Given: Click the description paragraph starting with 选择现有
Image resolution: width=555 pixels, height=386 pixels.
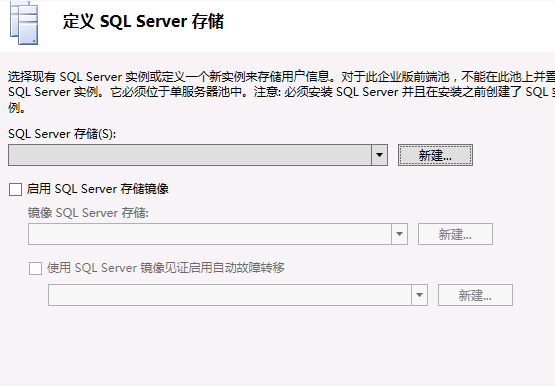Looking at the screenshot, I should click(x=281, y=92).
